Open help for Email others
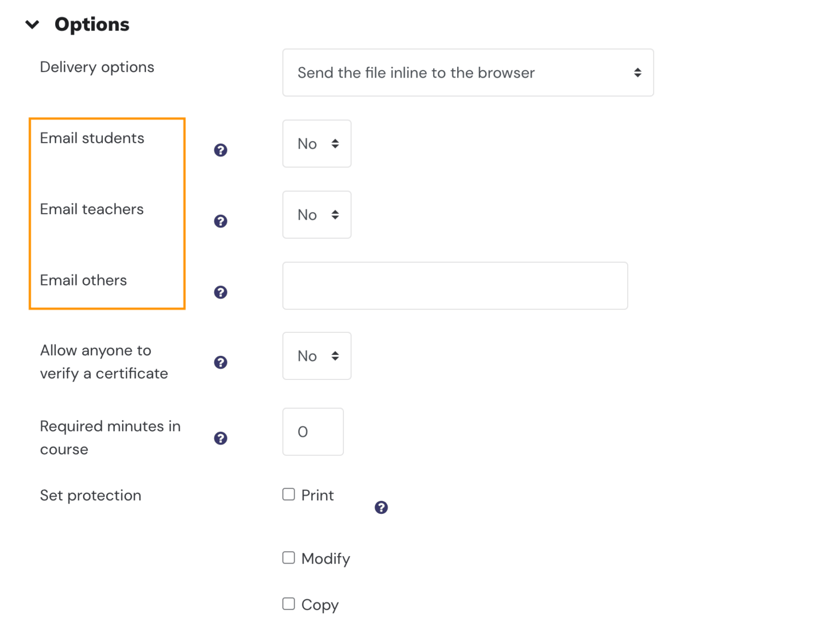840x632 pixels. pyautogui.click(x=220, y=292)
